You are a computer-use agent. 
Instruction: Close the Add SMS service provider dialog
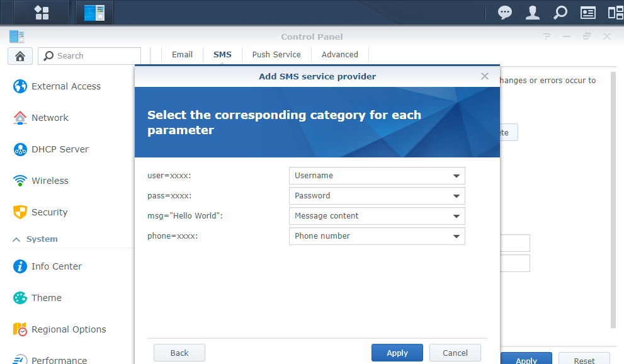click(484, 76)
